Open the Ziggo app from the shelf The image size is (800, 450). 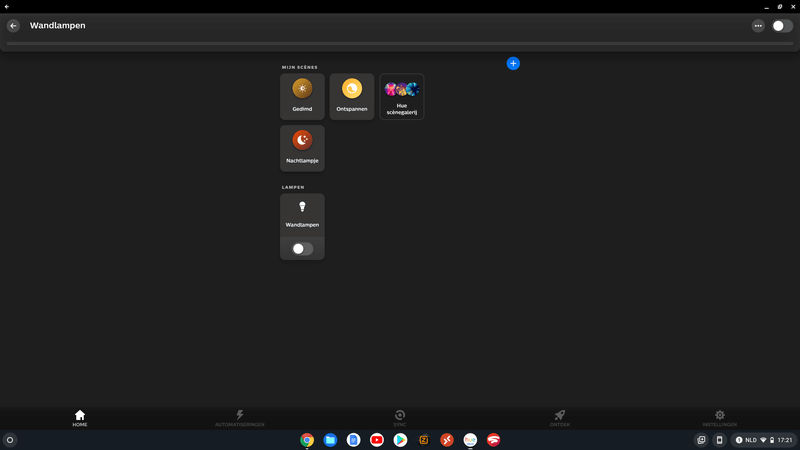(423, 440)
